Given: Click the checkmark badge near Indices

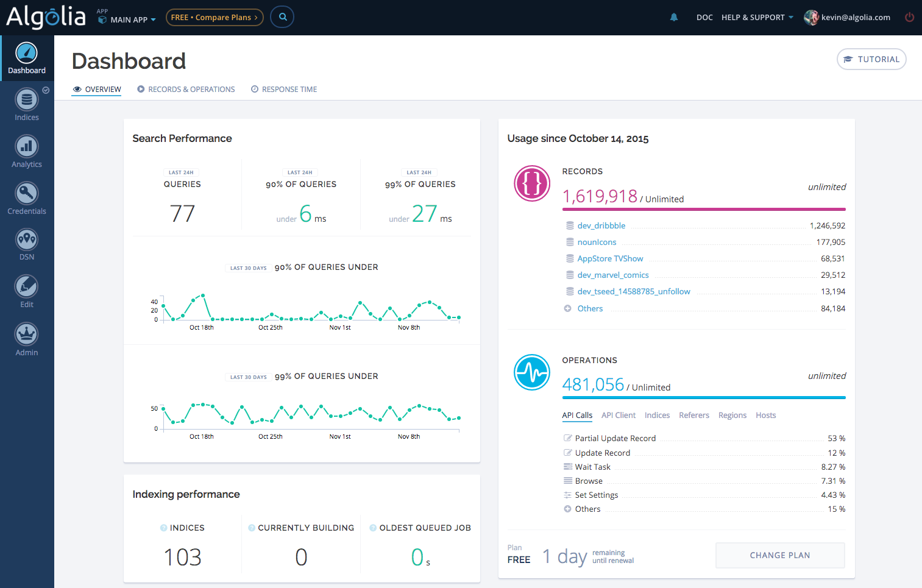Looking at the screenshot, I should click(46, 90).
